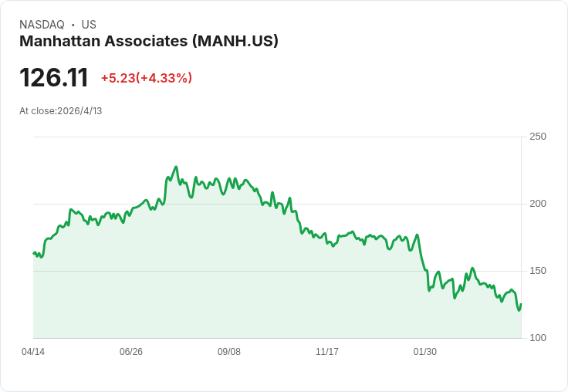Viewport: 568px width, 392px height.
Task: Click the 100 y-axis label
Action: point(538,338)
